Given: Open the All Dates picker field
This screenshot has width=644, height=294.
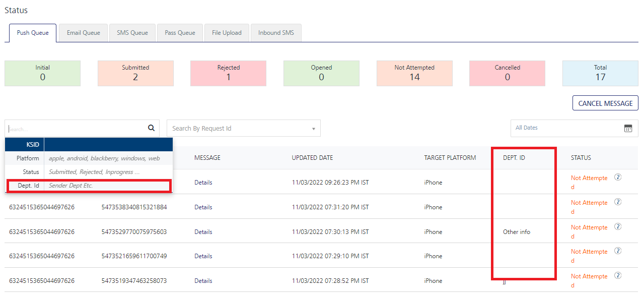Looking at the screenshot, I should [x=574, y=128].
